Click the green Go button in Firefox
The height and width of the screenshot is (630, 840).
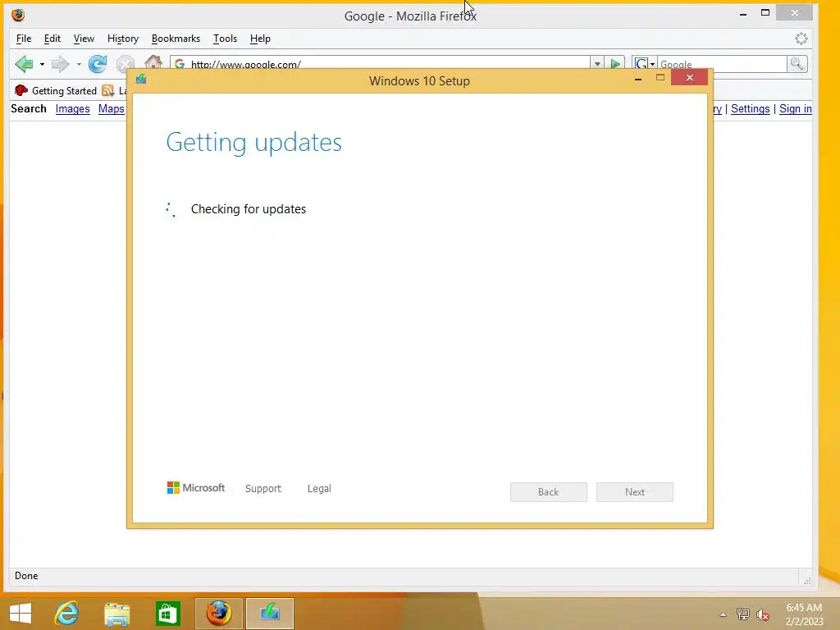pos(615,64)
